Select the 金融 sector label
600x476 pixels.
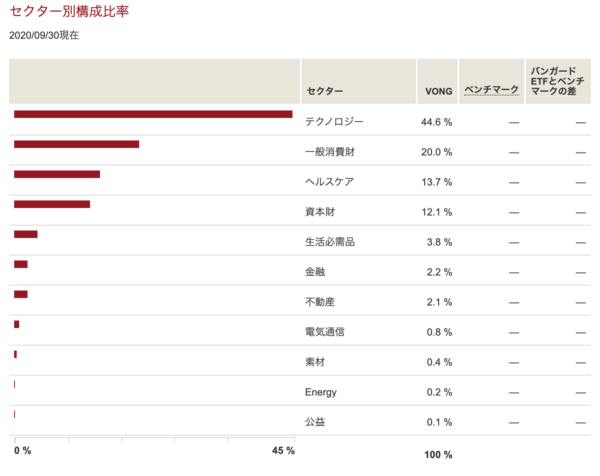coord(315,272)
